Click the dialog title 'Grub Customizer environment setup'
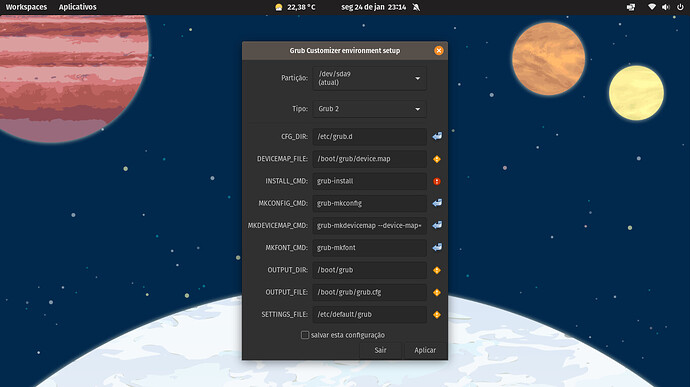The image size is (690, 387). pos(345,51)
